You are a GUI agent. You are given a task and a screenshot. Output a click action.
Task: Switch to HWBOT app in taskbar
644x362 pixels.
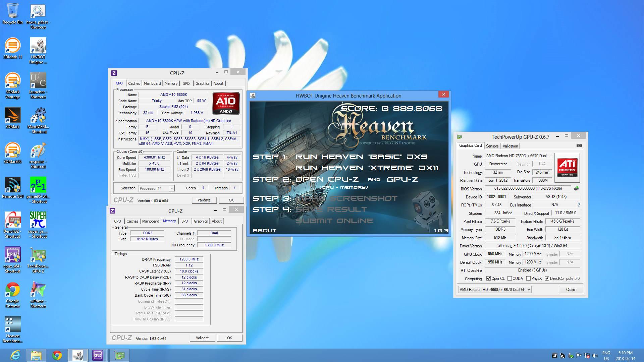pos(78,355)
